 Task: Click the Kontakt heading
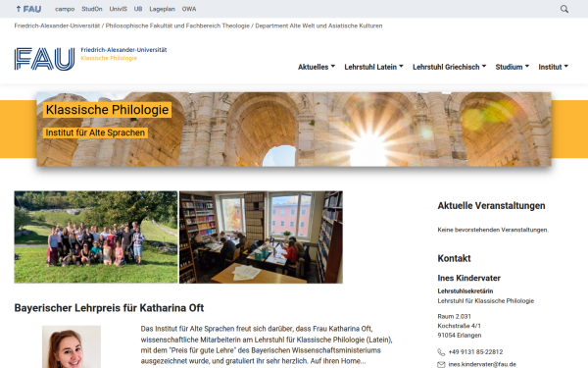point(454,258)
